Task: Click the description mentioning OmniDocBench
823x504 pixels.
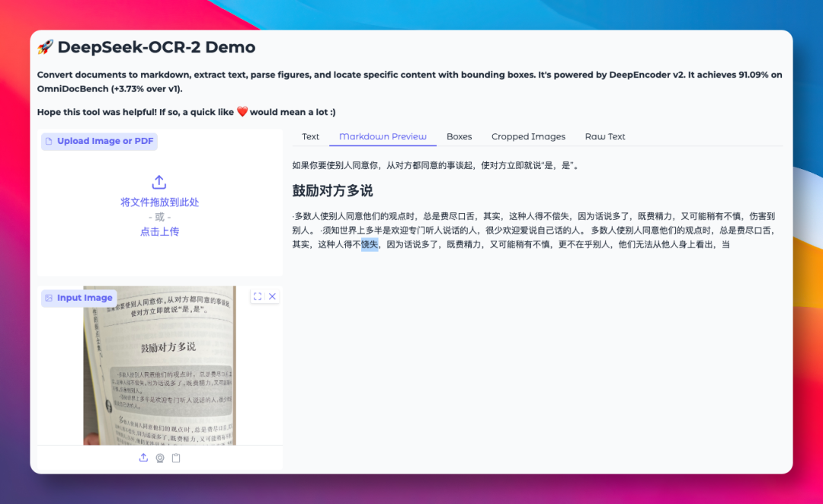Action: [x=409, y=81]
